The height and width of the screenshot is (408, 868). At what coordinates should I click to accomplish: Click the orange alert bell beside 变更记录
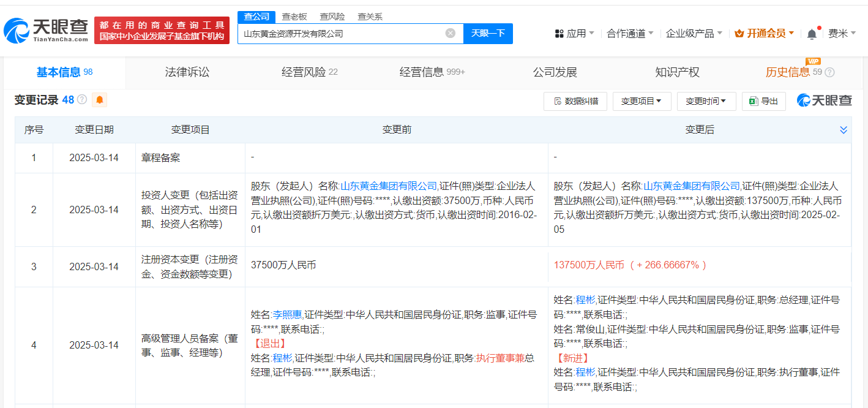coord(99,99)
